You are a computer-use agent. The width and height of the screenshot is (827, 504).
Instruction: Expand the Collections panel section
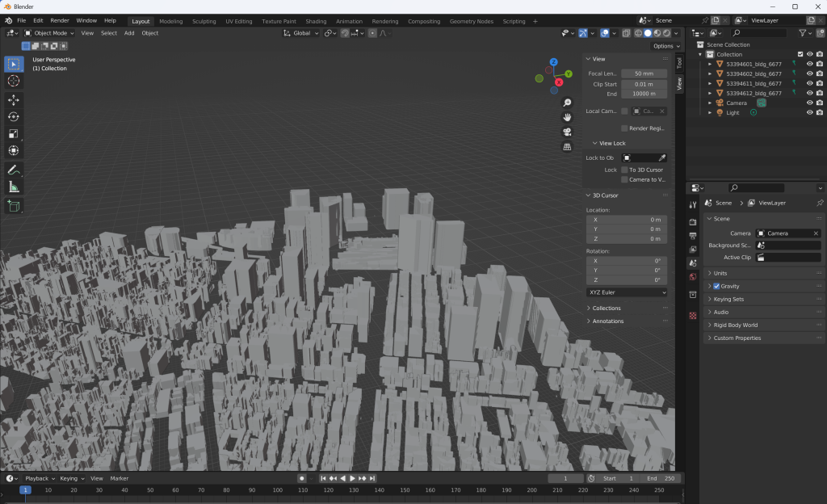point(606,308)
